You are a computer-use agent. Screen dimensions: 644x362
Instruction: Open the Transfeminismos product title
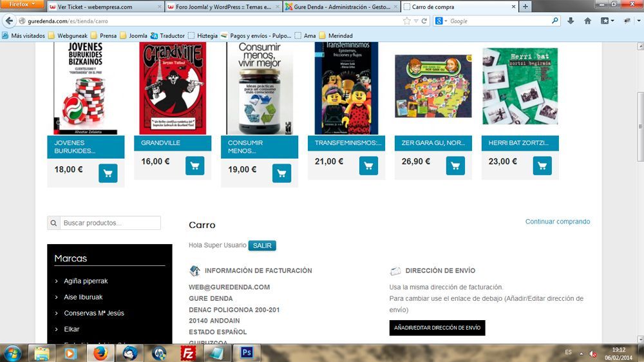(348, 143)
